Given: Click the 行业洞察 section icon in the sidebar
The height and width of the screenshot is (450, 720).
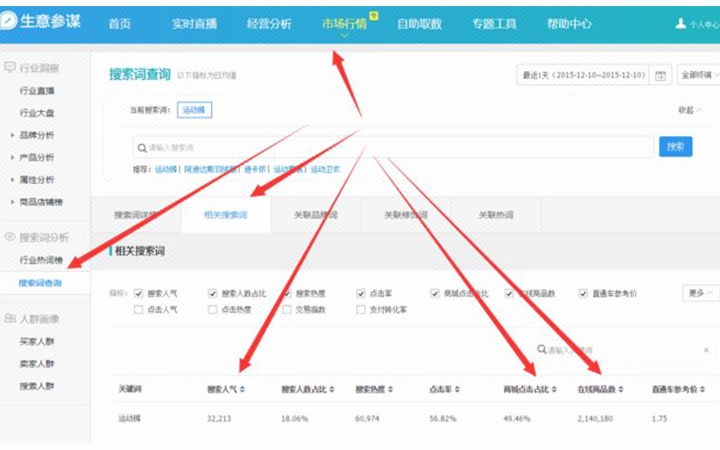Looking at the screenshot, I should [x=10, y=68].
